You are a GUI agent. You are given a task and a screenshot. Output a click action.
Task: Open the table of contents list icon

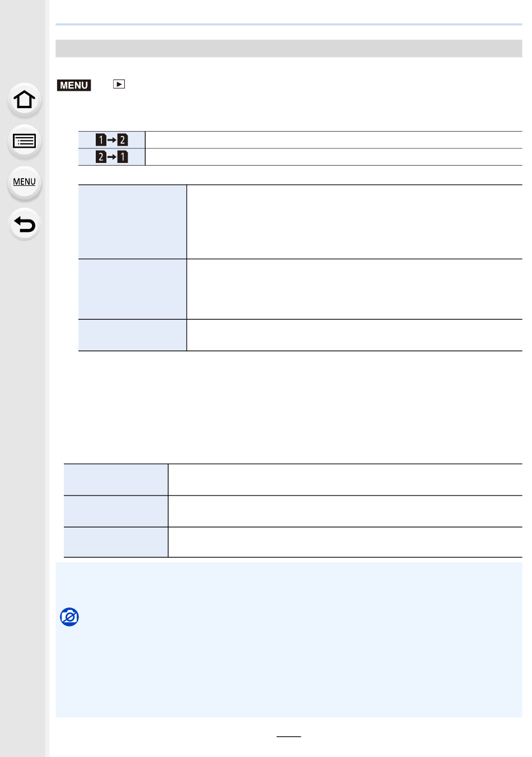24,141
